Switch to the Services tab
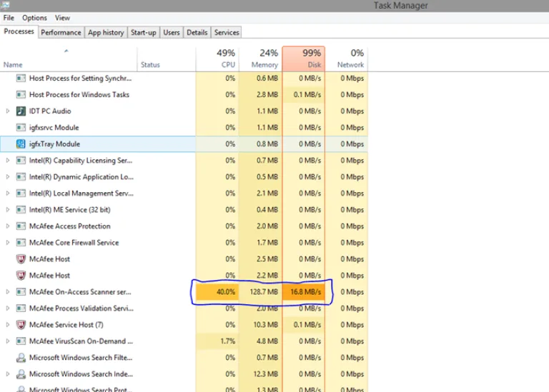 [x=227, y=33]
